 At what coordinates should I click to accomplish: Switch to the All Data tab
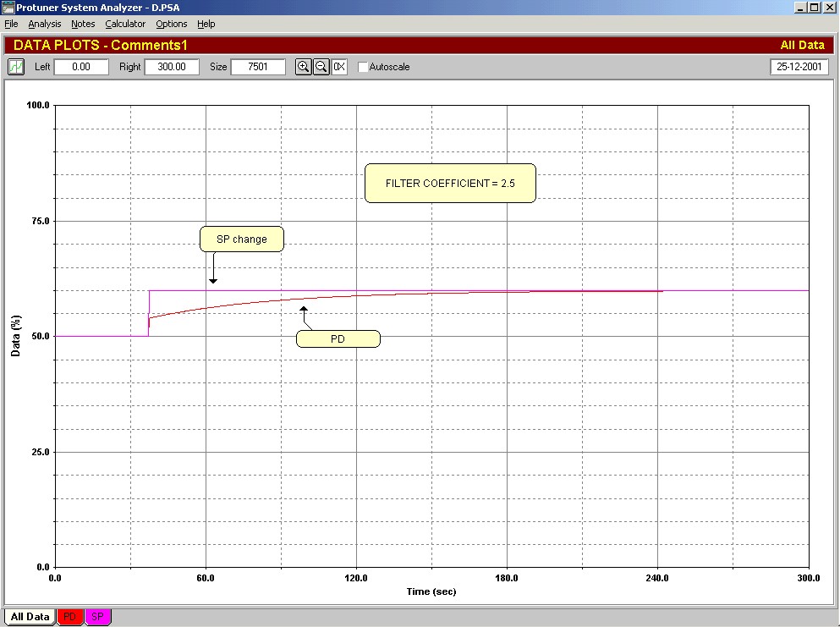[x=30, y=617]
